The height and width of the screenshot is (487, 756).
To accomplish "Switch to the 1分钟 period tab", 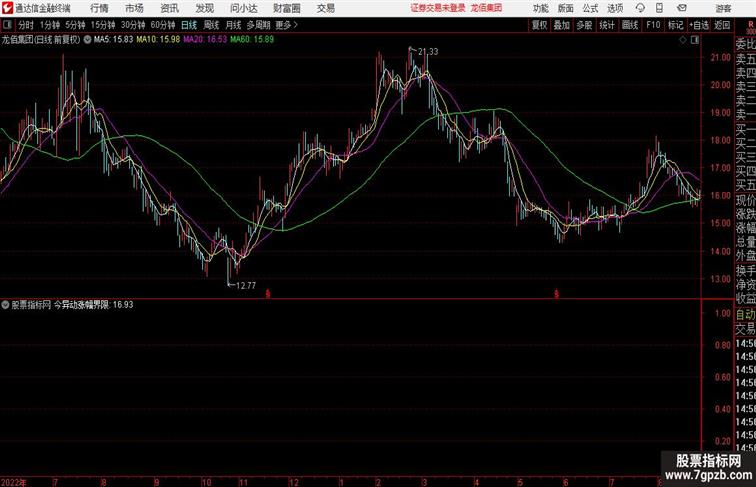I will click(50, 25).
